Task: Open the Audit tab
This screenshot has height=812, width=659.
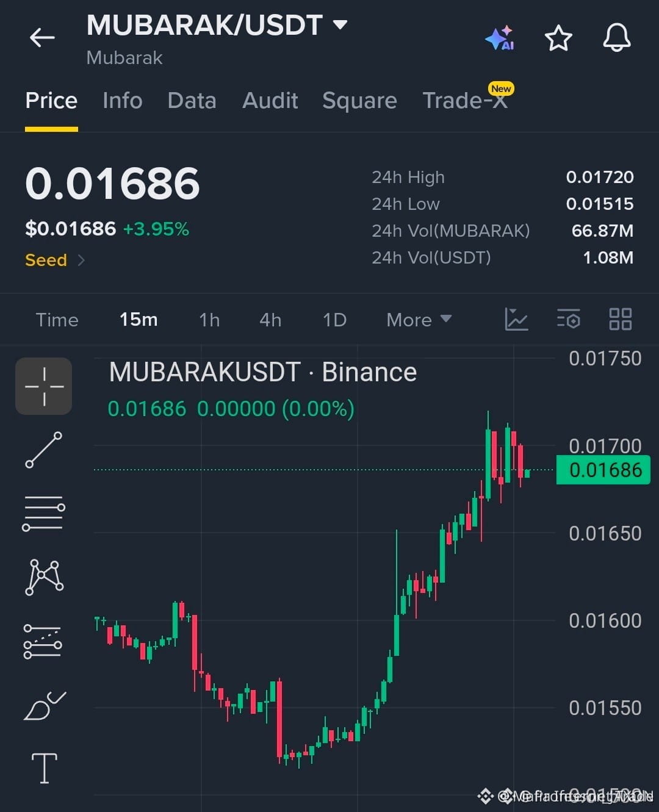Action: pyautogui.click(x=270, y=100)
